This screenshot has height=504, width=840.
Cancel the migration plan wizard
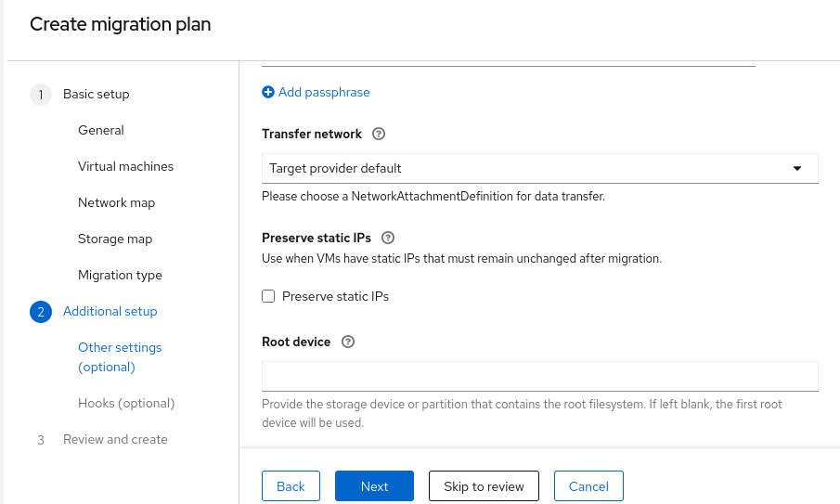588,486
